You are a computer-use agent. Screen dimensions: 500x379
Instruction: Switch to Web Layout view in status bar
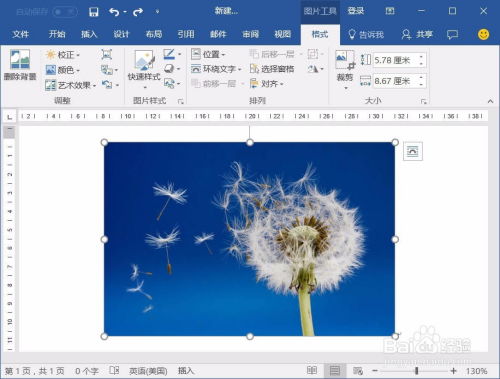pos(358,370)
